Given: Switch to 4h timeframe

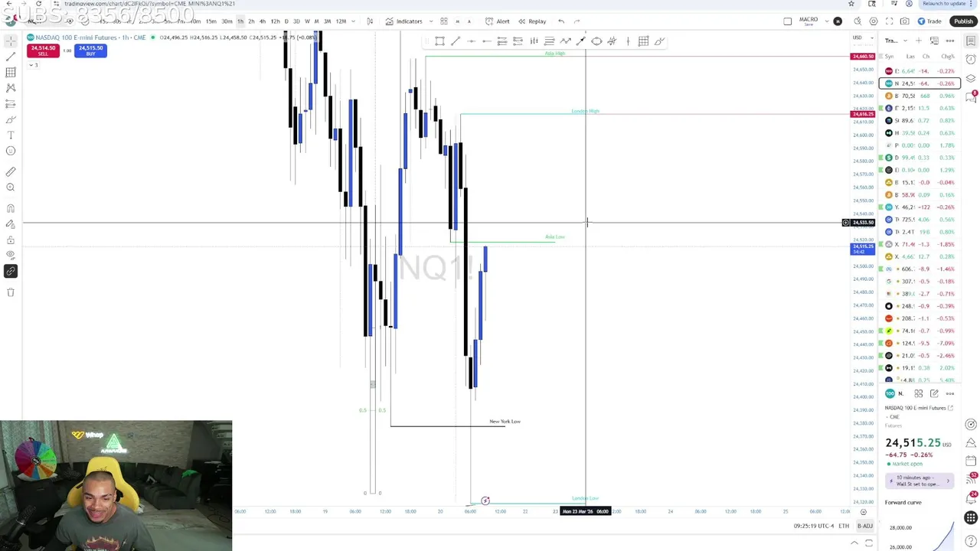Looking at the screenshot, I should click(x=263, y=21).
